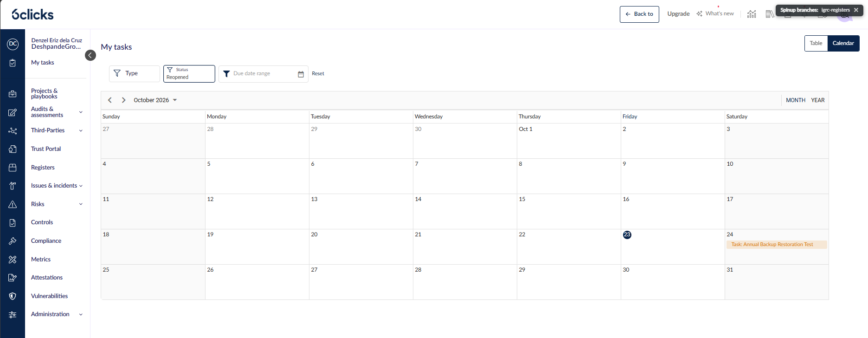Expand the Risks submenu chevron
The height and width of the screenshot is (338, 868).
click(x=81, y=204)
